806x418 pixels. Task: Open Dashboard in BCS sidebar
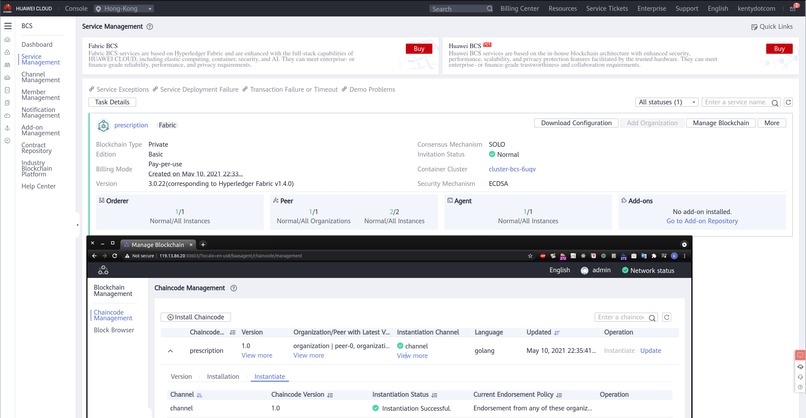[37, 45]
